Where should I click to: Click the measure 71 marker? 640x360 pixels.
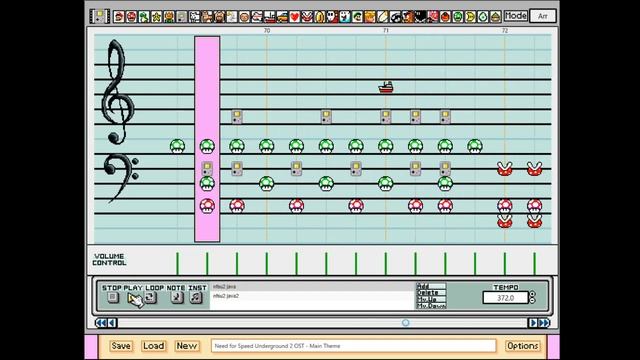click(386, 31)
